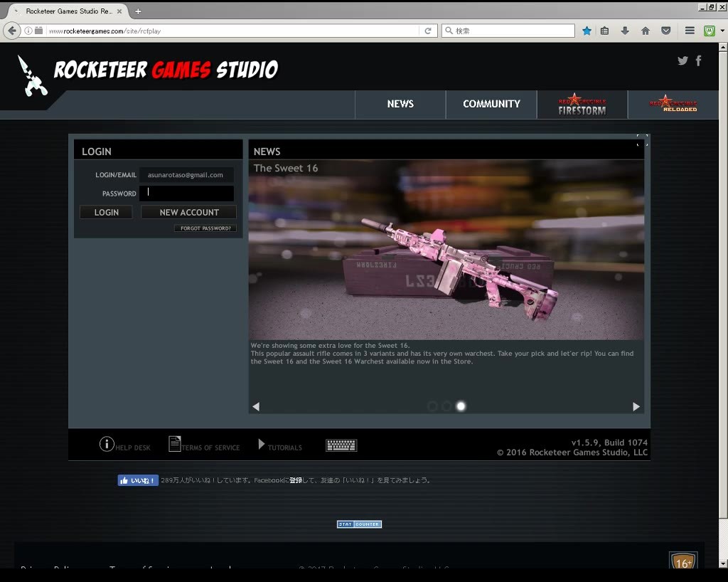728x582 pixels.
Task: Click the 16+ age rating badge
Action: 683,561
